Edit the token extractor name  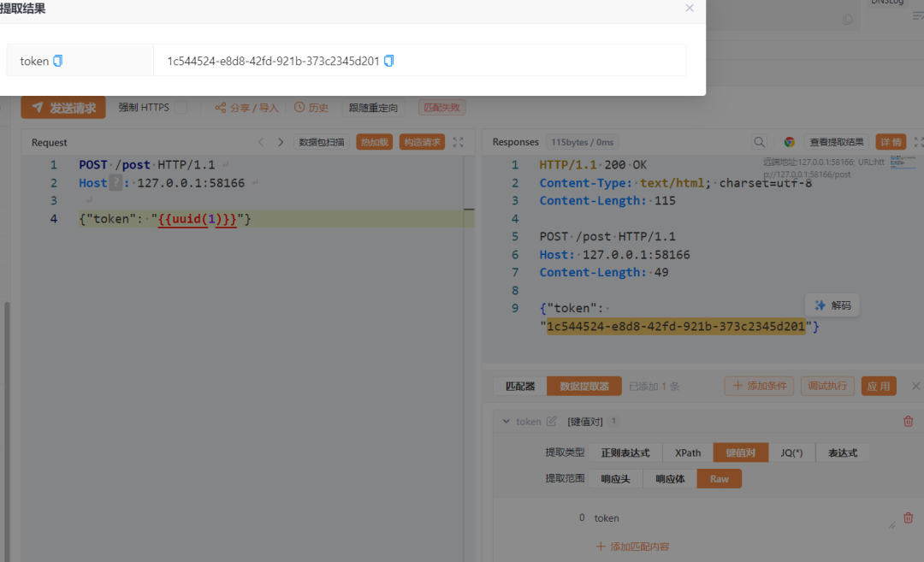tap(552, 421)
